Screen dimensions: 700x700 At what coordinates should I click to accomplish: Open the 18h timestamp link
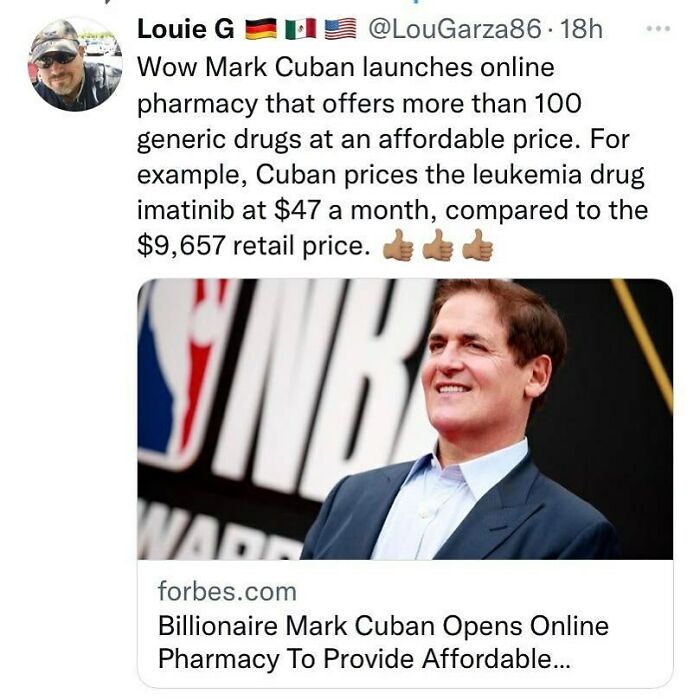(x=581, y=29)
